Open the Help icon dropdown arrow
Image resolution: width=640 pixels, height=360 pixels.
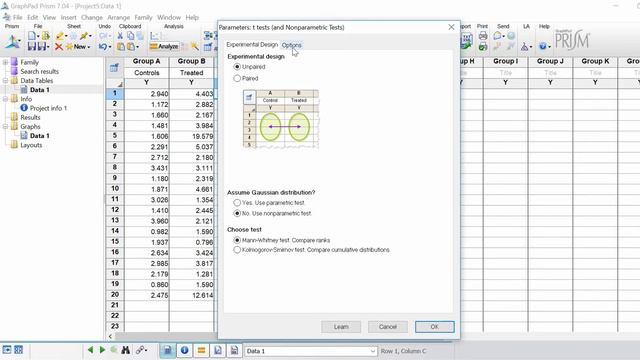pyautogui.click(x=550, y=47)
